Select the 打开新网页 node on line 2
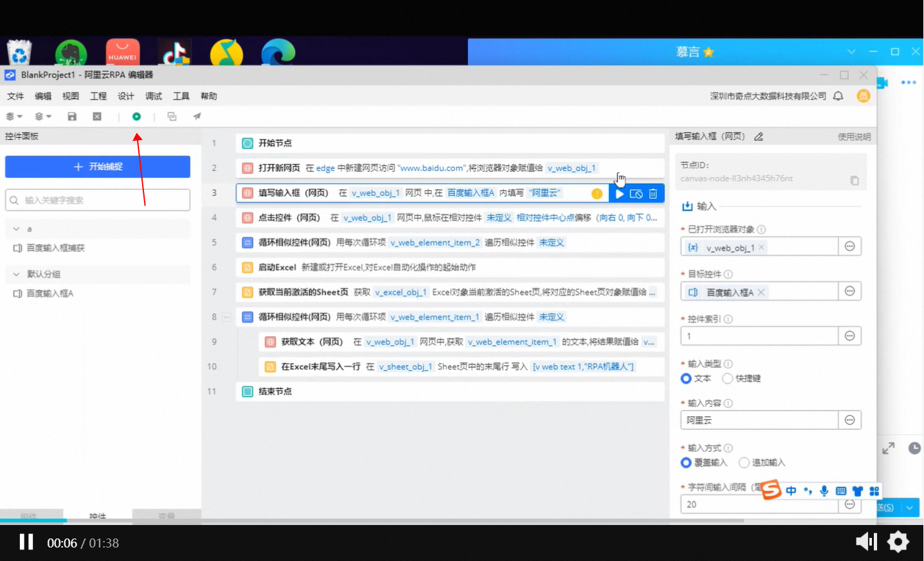 450,168
